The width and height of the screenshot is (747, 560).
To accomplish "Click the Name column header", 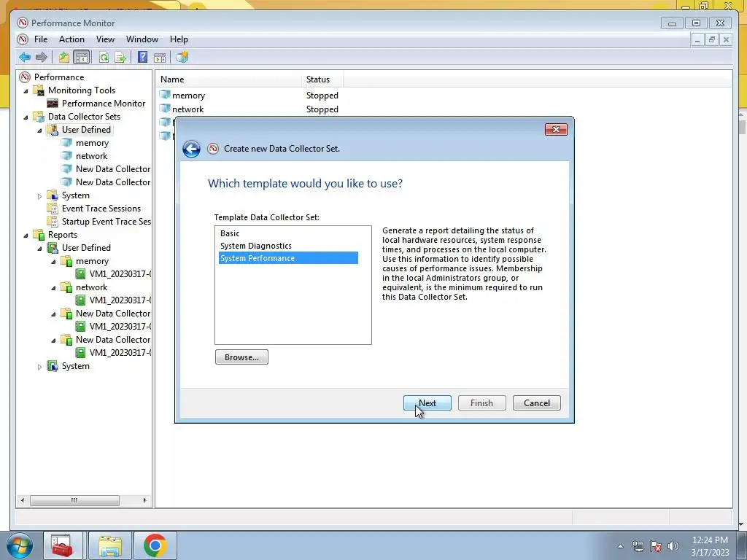I will [228, 79].
